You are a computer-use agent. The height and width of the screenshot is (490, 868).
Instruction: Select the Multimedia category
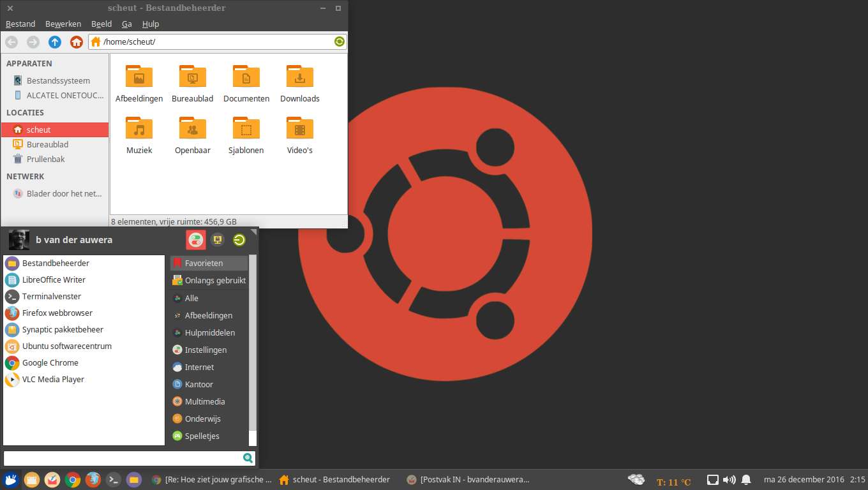tap(209, 401)
